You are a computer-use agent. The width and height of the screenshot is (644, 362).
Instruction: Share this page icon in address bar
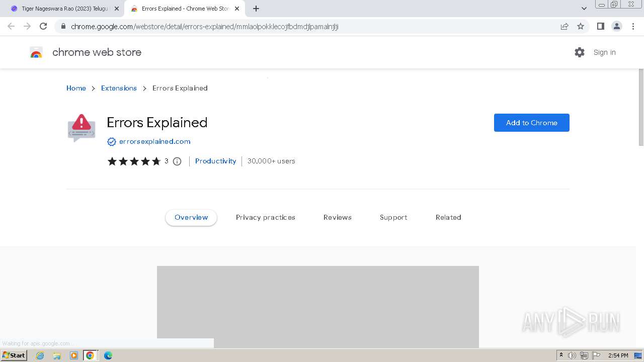point(565,26)
